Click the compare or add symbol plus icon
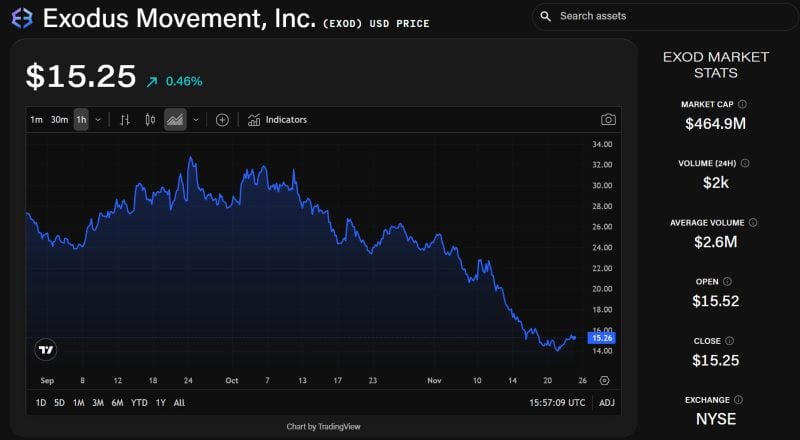This screenshot has width=800, height=440. click(x=222, y=120)
